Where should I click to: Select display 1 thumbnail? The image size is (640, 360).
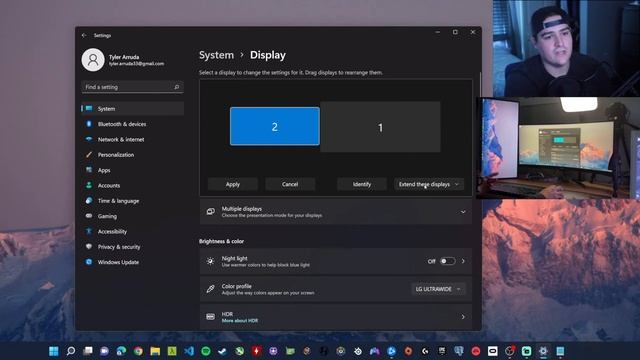pos(380,127)
